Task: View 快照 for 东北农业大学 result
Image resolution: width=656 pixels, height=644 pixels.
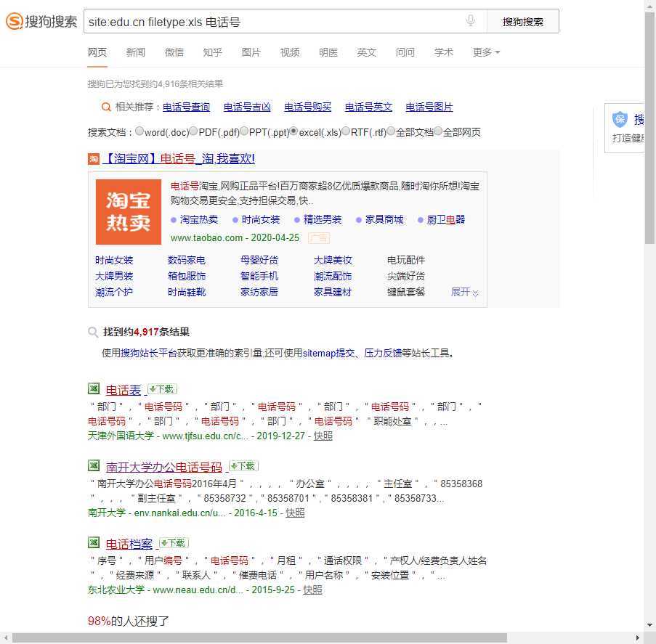Action: point(312,590)
